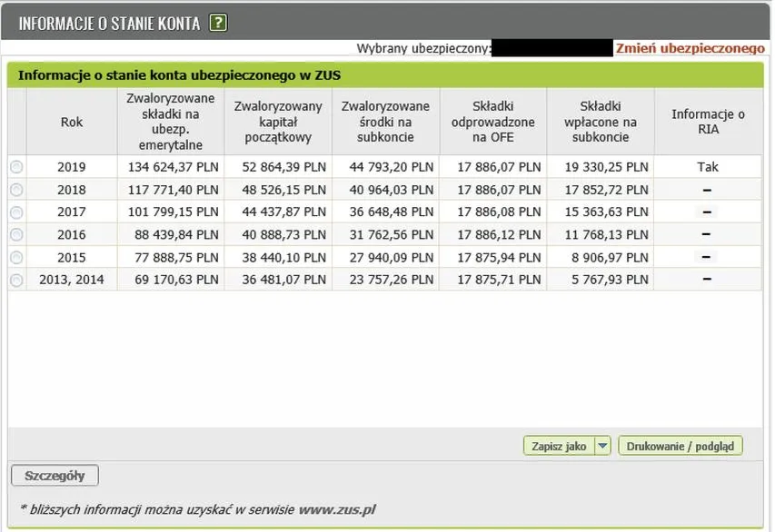Choose the 2016 row radio button

point(16,234)
